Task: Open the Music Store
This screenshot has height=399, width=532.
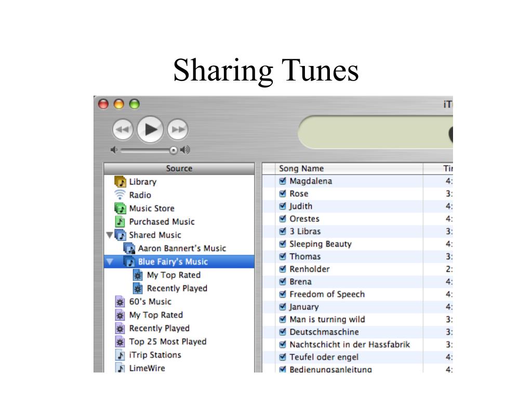Action: click(x=152, y=208)
